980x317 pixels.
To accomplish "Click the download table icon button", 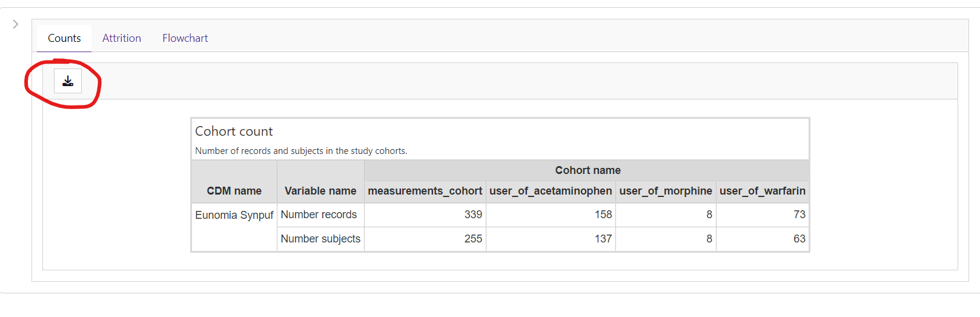I will pyautogui.click(x=68, y=81).
